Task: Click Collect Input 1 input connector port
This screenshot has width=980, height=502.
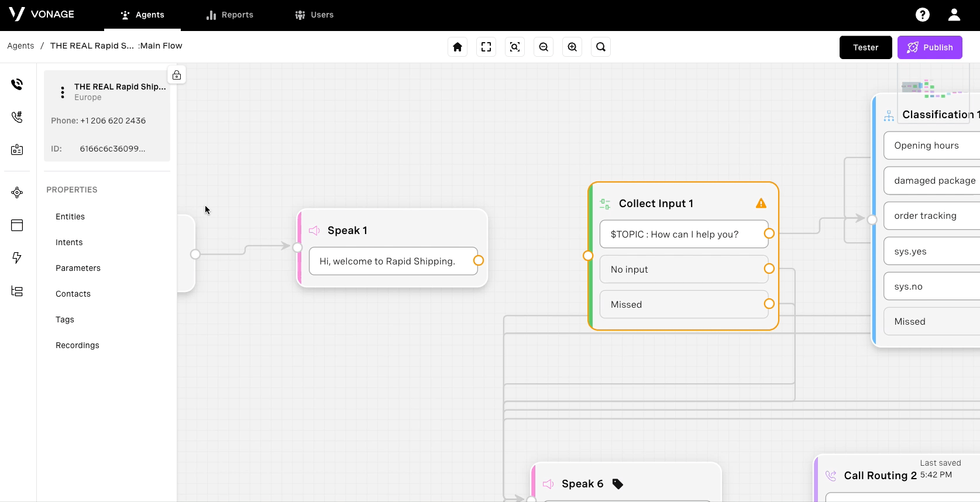Action: click(588, 256)
